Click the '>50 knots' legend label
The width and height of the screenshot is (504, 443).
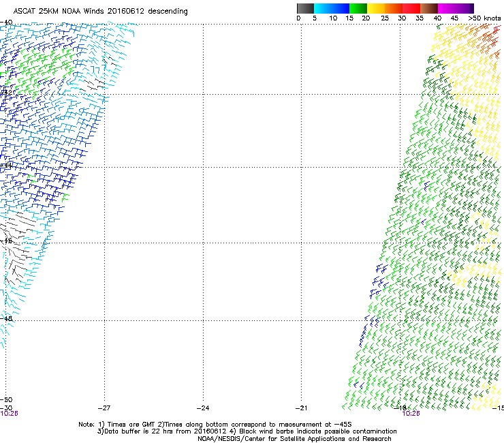[484, 18]
